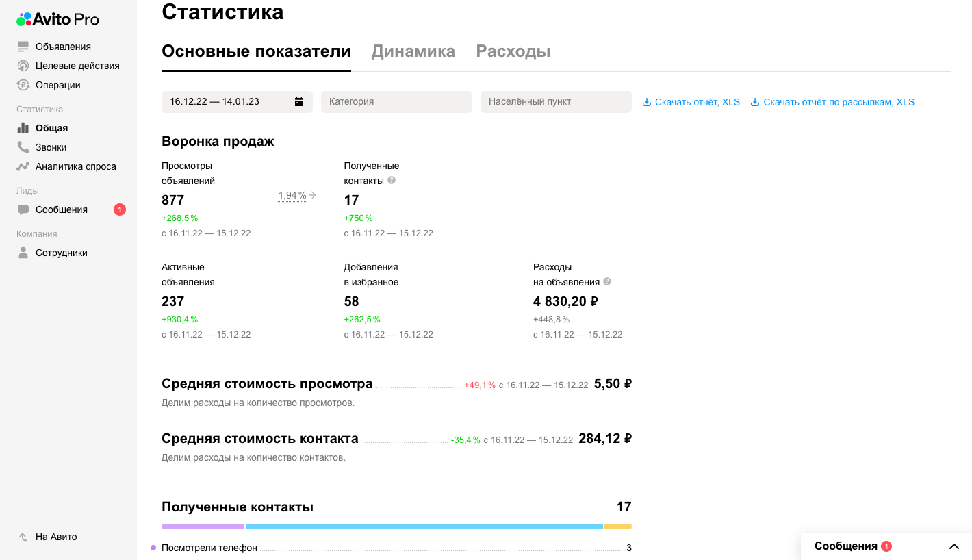Screen dimensions: 972x560
Task: Open Звонки phone icon
Action: point(23,147)
